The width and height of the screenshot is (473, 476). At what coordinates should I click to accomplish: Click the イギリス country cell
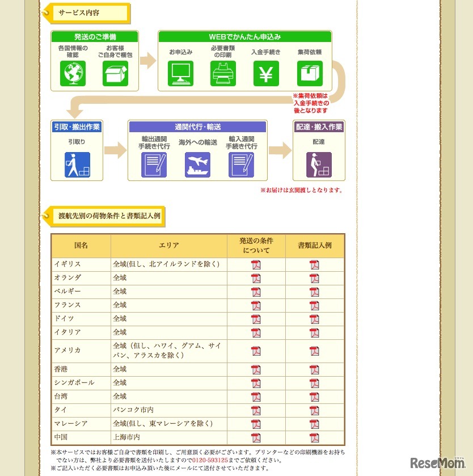pyautogui.click(x=81, y=264)
